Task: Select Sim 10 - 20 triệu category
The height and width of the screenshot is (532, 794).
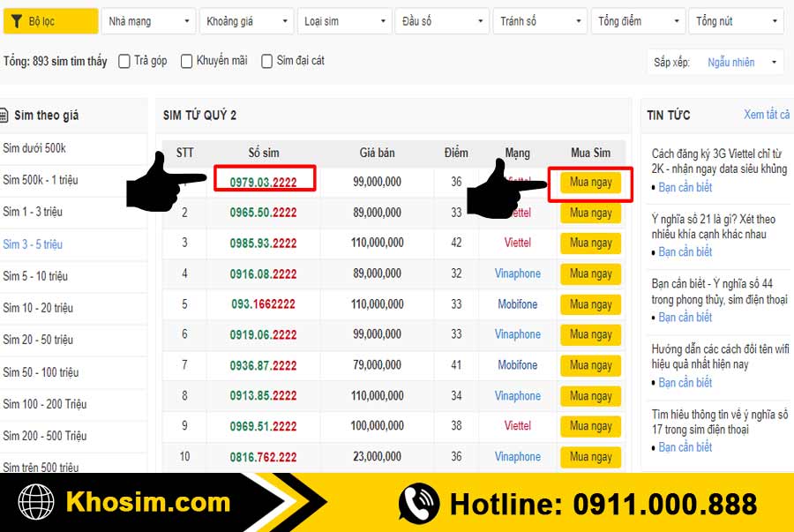Action: [38, 308]
